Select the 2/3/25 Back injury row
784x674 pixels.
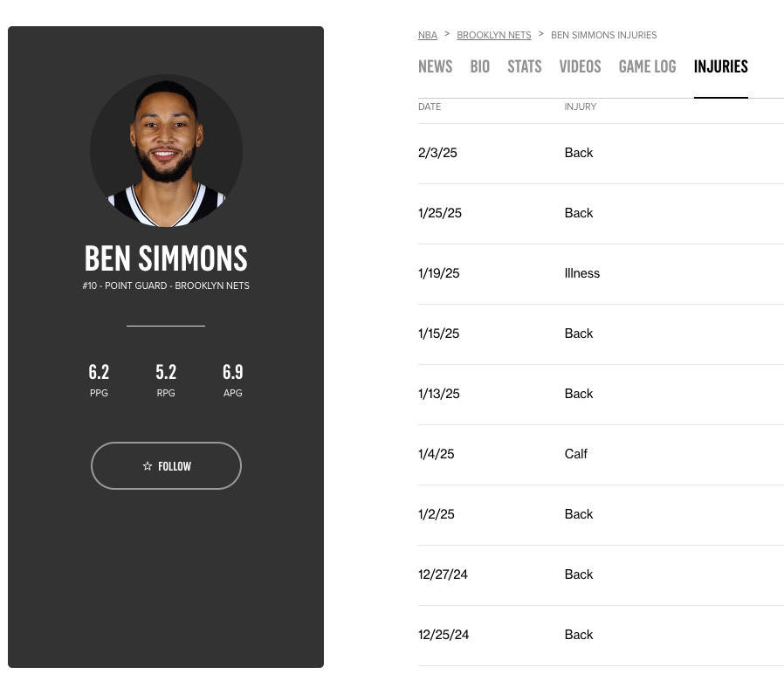click(x=601, y=154)
